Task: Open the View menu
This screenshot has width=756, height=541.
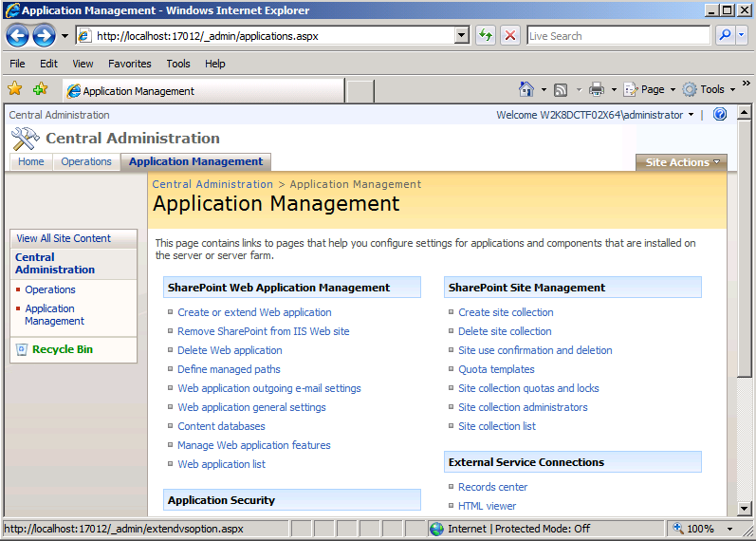Action: 83,64
